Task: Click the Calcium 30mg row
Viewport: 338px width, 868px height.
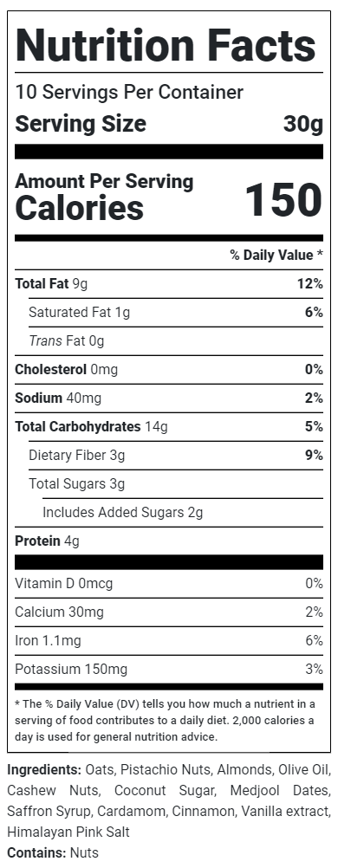Action: 169,612
